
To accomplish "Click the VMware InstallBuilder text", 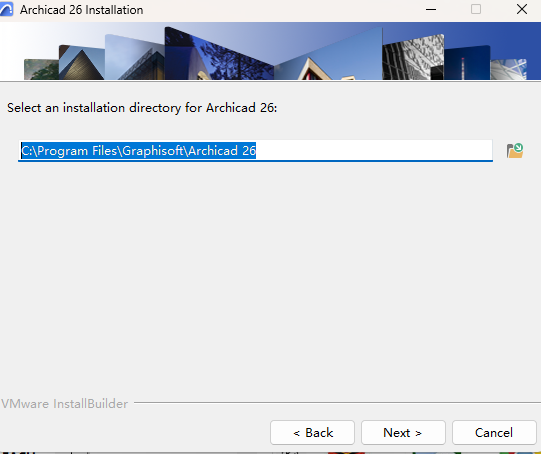I will point(65,404).
